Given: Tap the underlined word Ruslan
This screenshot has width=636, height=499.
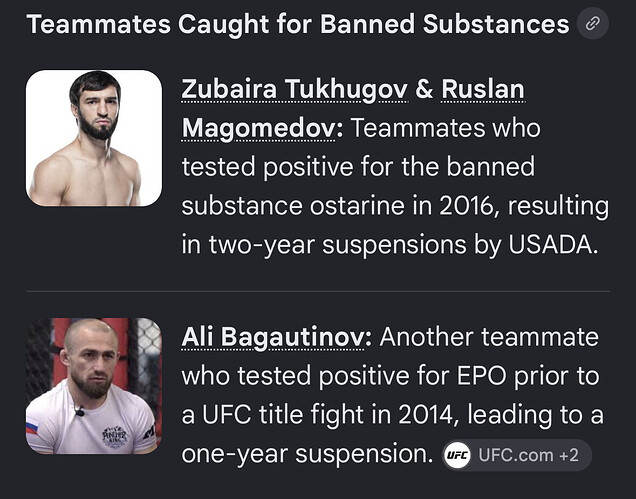Looking at the screenshot, I should coord(483,89).
